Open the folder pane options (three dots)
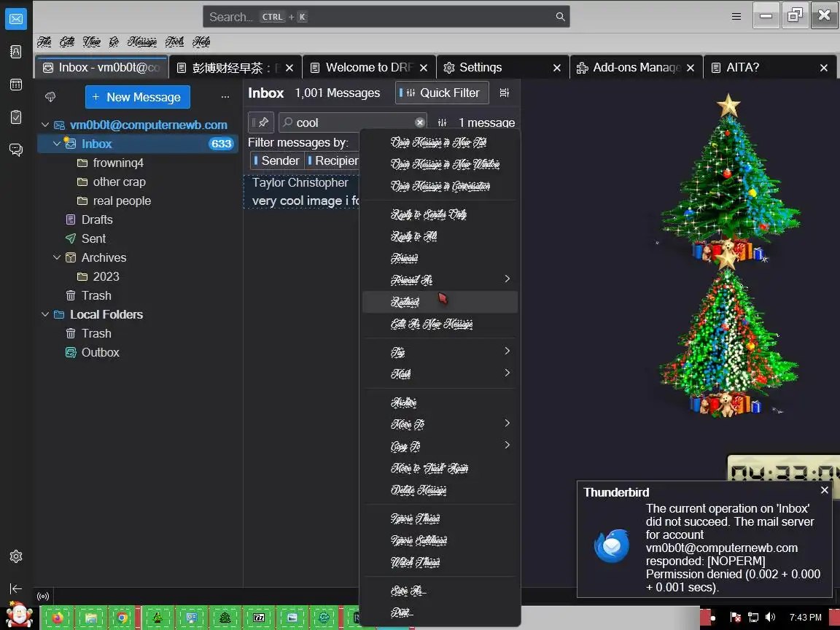The height and width of the screenshot is (630, 840). (x=225, y=97)
